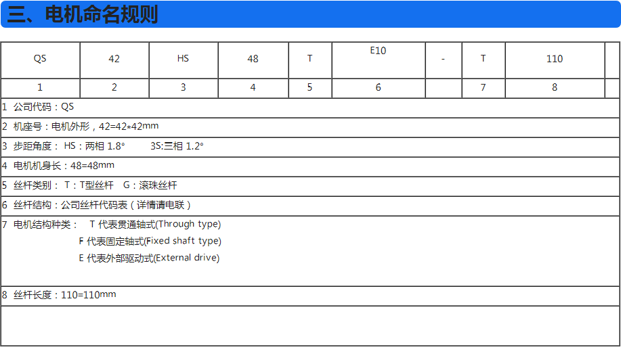Click index number 7 in the second row
The image size is (621, 364).
[483, 87]
